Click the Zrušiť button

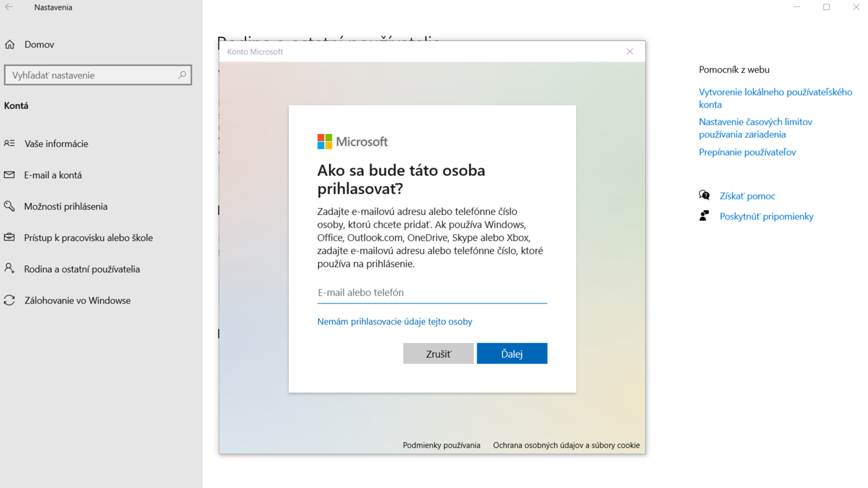click(x=438, y=354)
